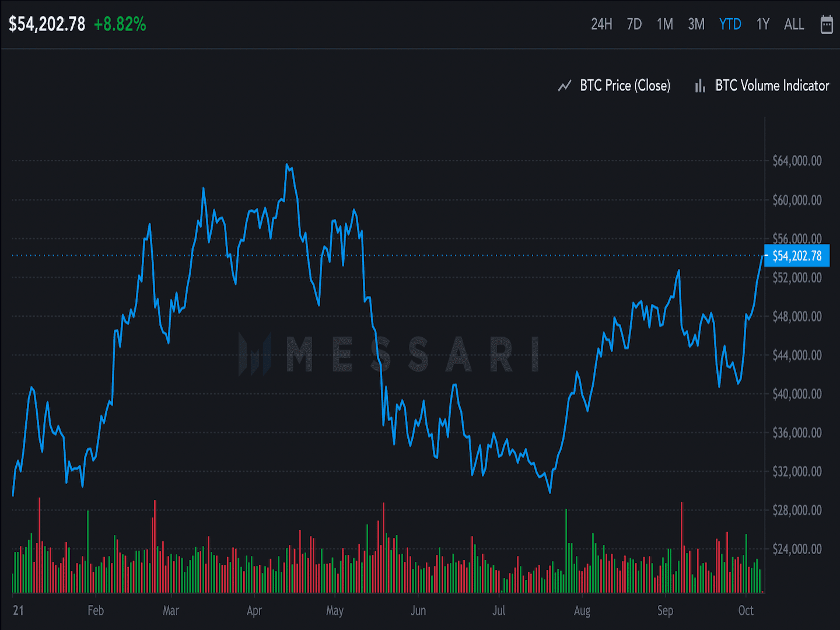Click the green +8.82% change indicator

pos(120,25)
